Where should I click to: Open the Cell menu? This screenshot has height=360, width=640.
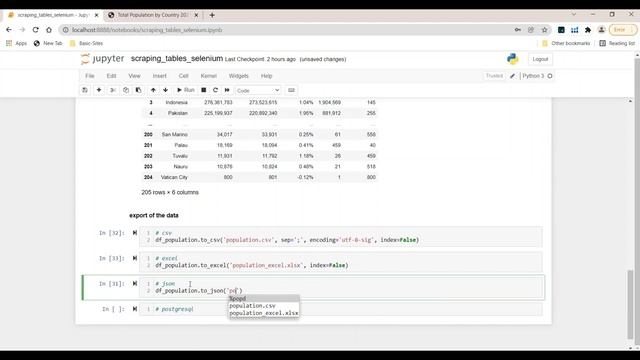pos(183,76)
